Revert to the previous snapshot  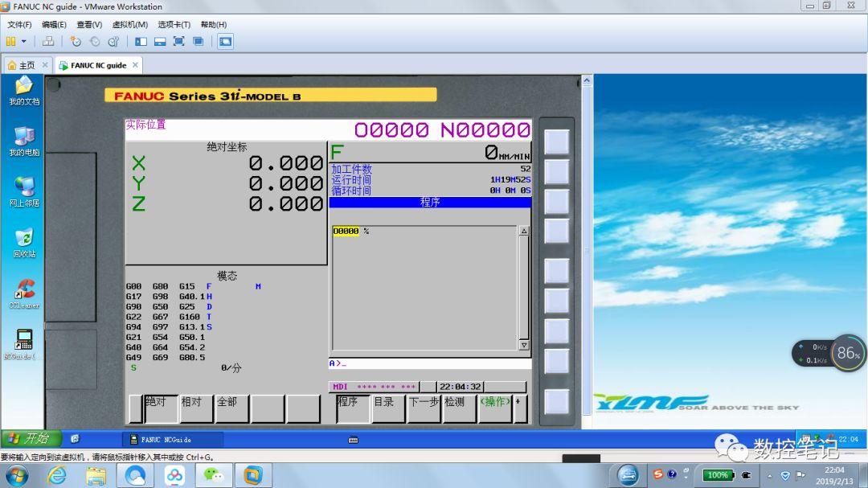pos(95,42)
